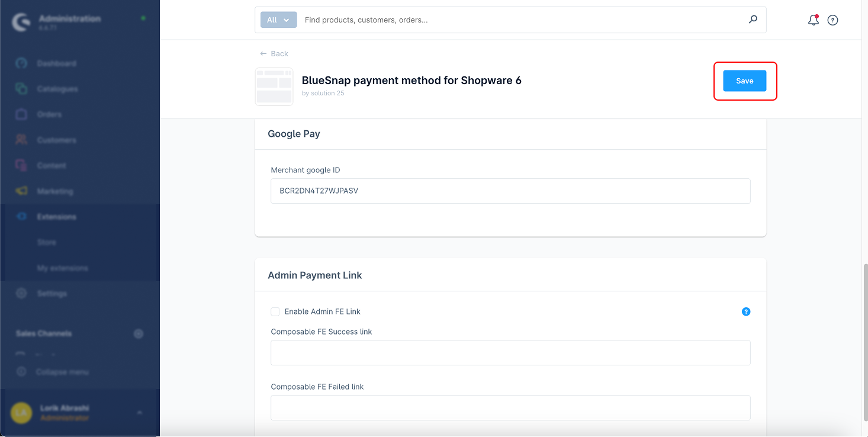
Task: Open the All search filter dropdown
Action: (x=278, y=20)
